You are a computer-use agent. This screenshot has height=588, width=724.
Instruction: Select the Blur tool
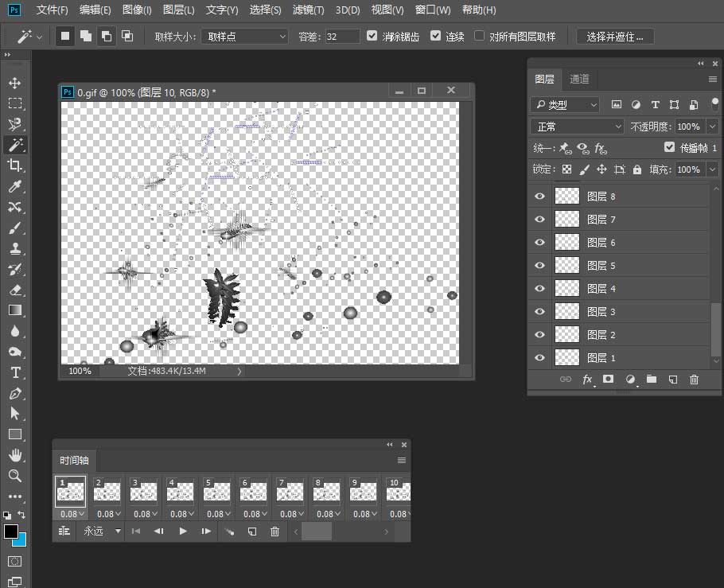[15, 331]
